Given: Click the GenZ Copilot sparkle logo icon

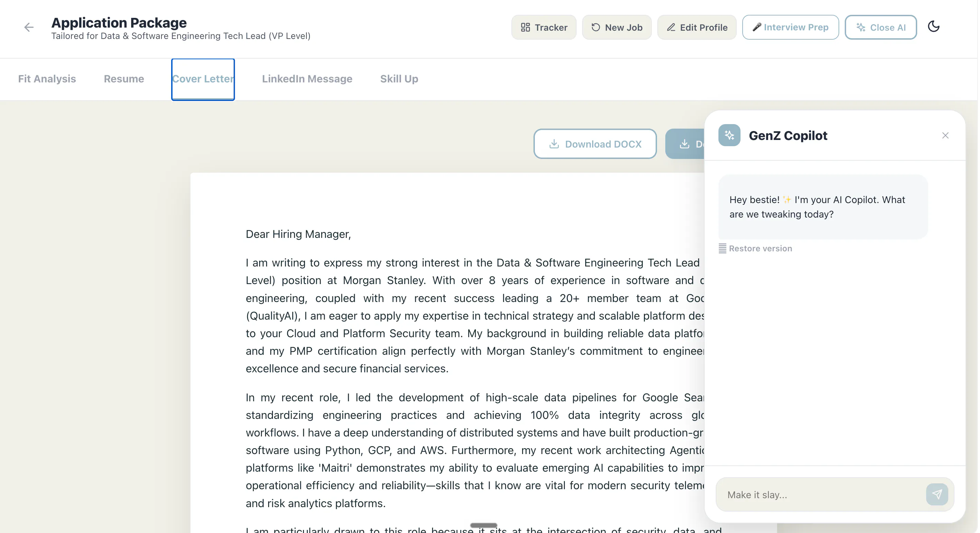Looking at the screenshot, I should (x=729, y=135).
